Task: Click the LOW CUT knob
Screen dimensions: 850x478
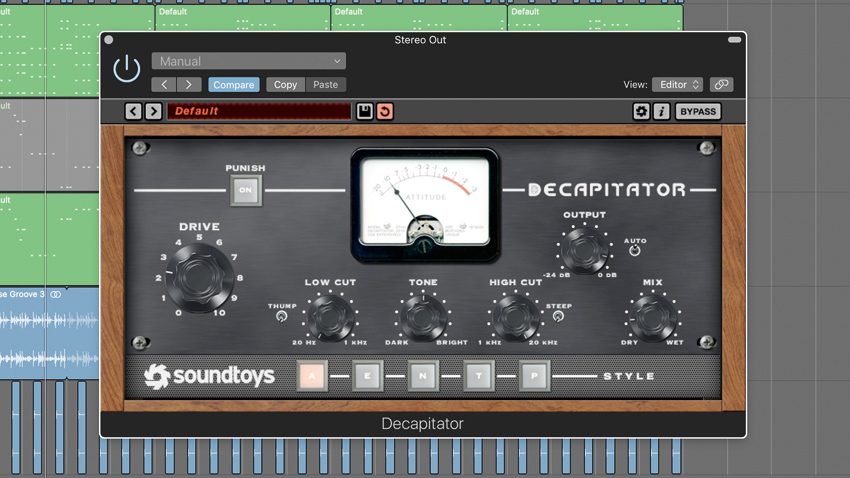Action: [x=330, y=318]
